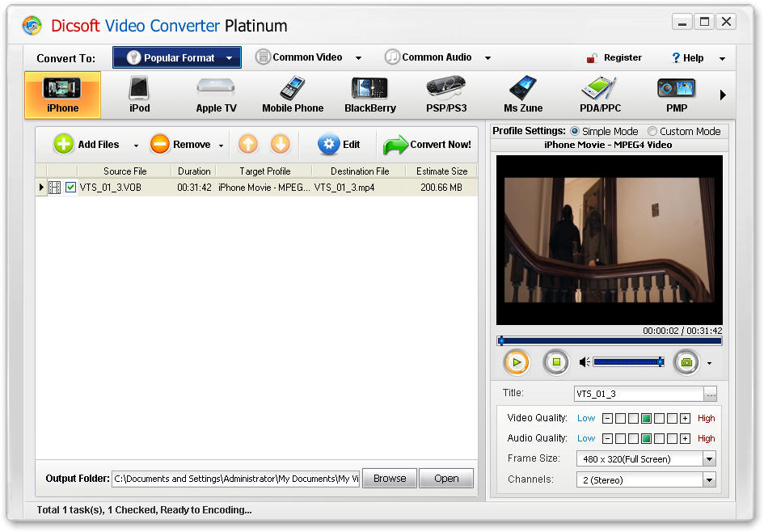The height and width of the screenshot is (532, 764).
Task: Choose the iPod device icon
Action: click(139, 89)
